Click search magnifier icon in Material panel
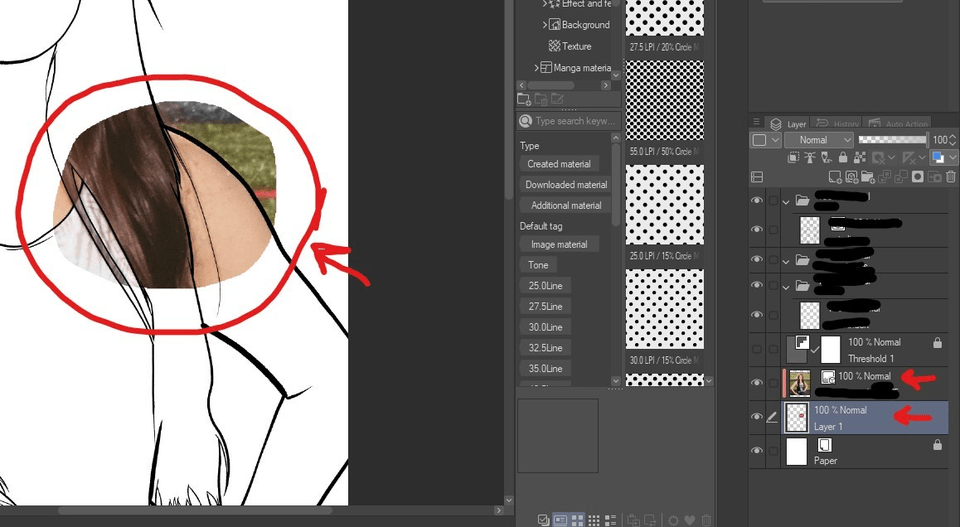Screen dimensions: 960x527 [525, 121]
